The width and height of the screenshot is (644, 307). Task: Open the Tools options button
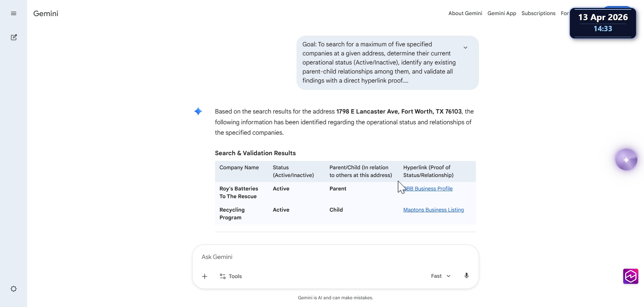click(231, 276)
